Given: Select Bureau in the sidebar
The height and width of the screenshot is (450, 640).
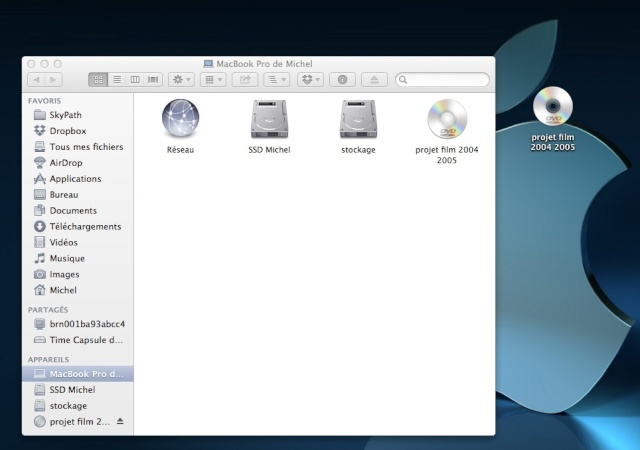Looking at the screenshot, I should click(x=78, y=195).
